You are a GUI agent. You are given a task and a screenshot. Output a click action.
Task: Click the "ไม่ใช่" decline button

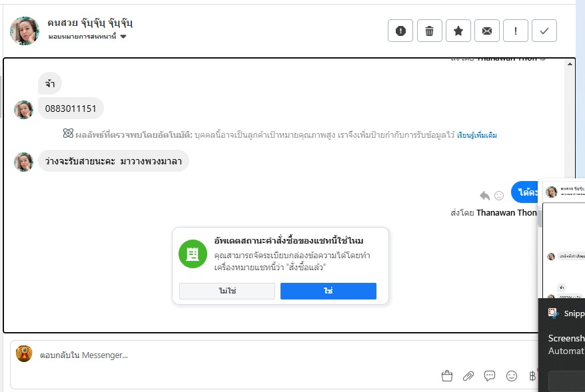227,292
